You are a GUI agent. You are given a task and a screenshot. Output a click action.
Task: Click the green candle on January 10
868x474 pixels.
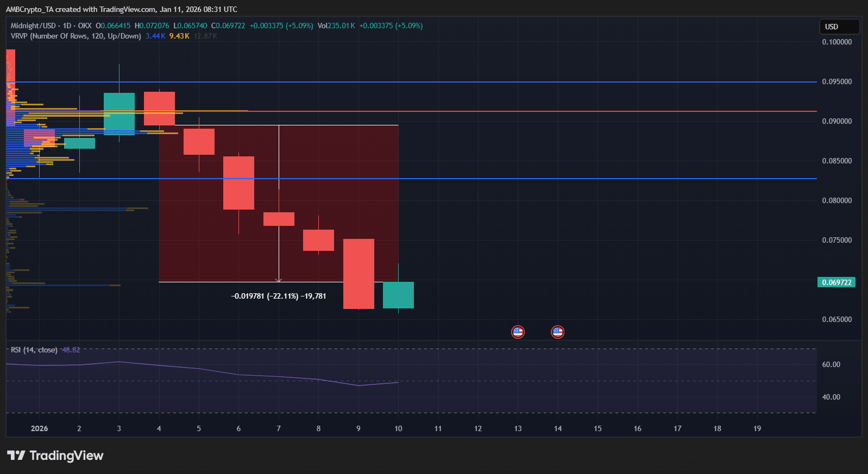coord(398,295)
